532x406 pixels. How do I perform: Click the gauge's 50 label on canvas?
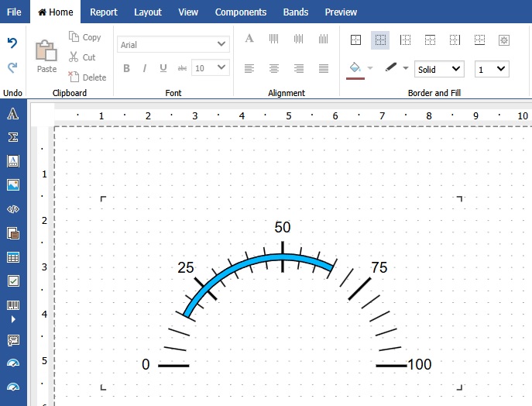[x=283, y=227]
